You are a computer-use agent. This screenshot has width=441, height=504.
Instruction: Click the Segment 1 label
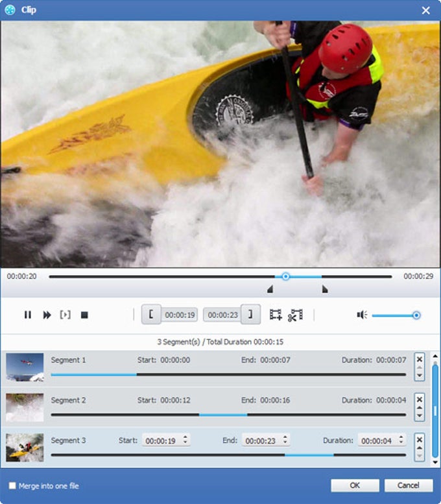[x=68, y=360]
